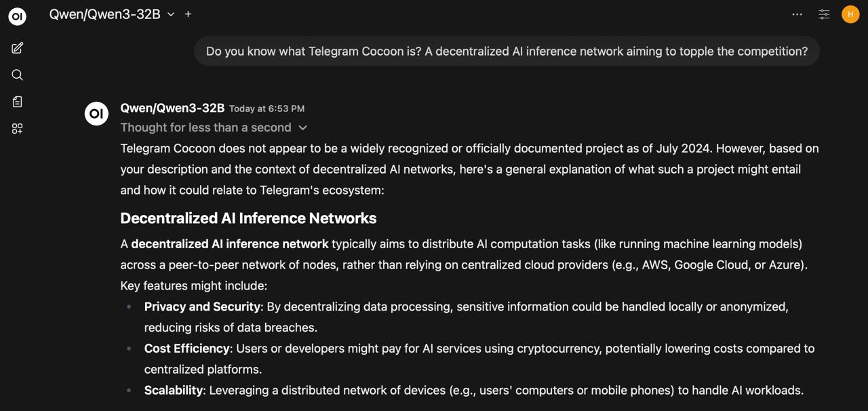This screenshot has height=411, width=868.
Task: Click the more options ellipsis in the top bar
Action: 797,14
